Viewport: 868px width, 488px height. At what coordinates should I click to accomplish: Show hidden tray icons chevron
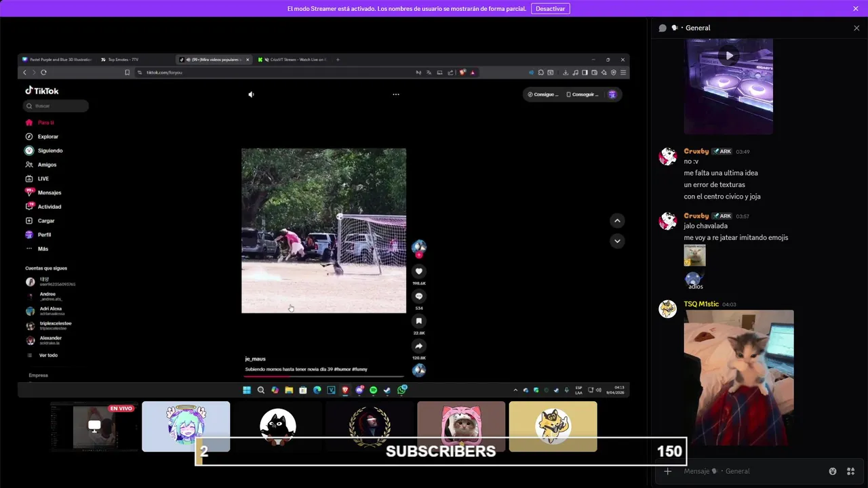coord(515,390)
